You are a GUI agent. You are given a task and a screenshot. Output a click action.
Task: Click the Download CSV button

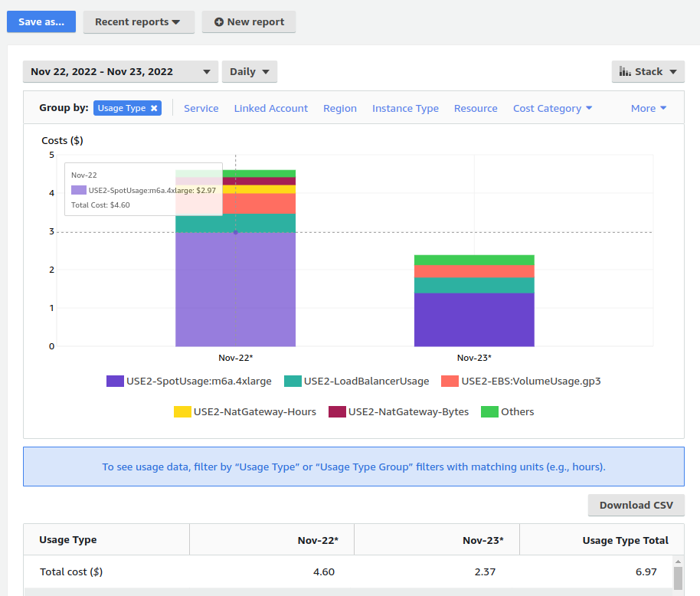pyautogui.click(x=636, y=506)
